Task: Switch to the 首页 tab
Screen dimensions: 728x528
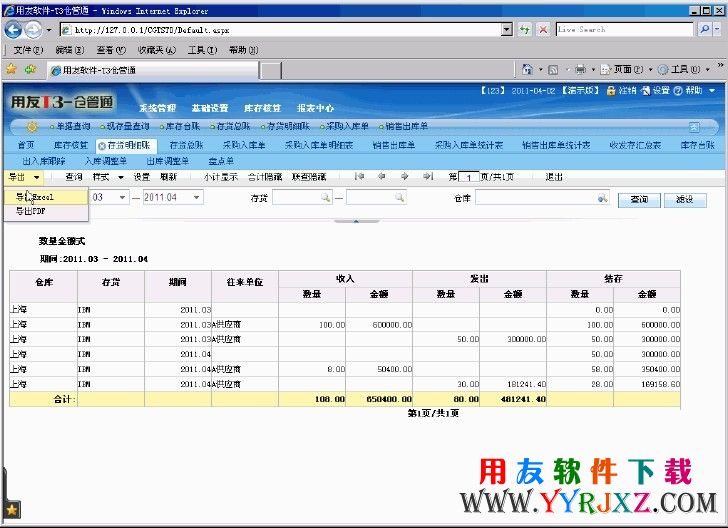Action: 26,145
